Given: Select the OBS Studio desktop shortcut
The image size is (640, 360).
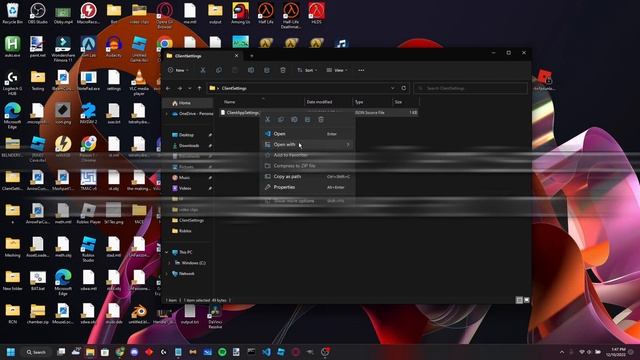Looking at the screenshot, I should tap(38, 13).
